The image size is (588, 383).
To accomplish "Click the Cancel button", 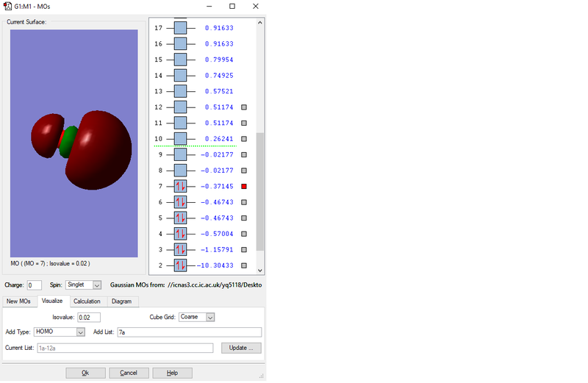I will pyautogui.click(x=129, y=373).
